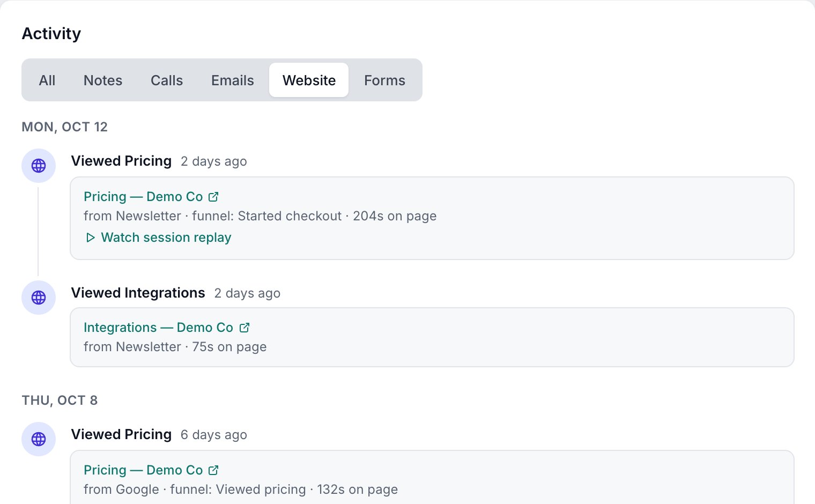Click the play icon for session replay
Image resolution: width=815 pixels, height=504 pixels.
coord(91,238)
